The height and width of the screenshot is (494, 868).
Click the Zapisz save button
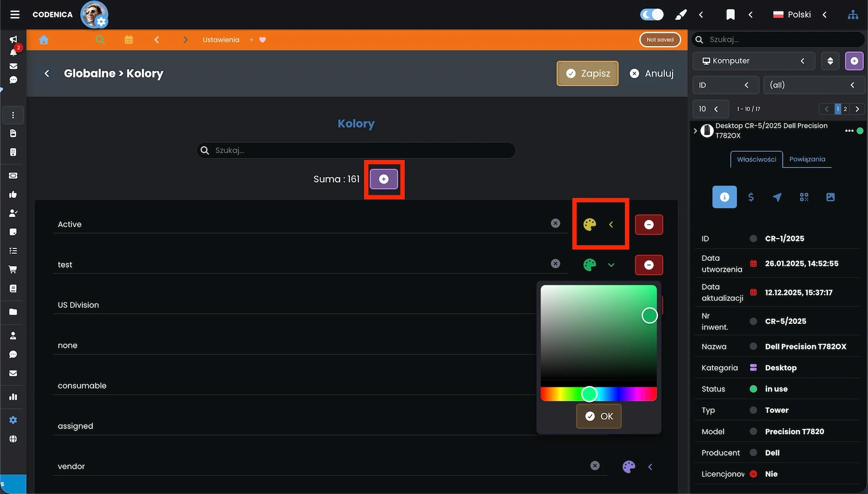click(587, 73)
